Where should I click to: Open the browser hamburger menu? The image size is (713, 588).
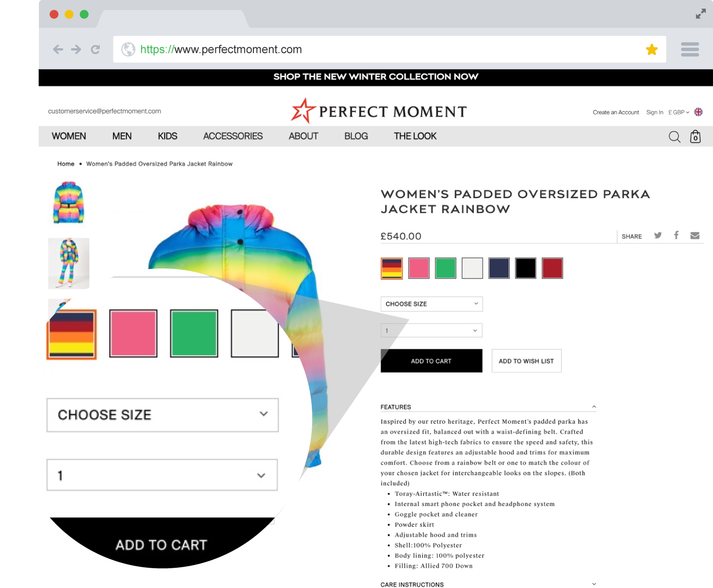coord(690,49)
